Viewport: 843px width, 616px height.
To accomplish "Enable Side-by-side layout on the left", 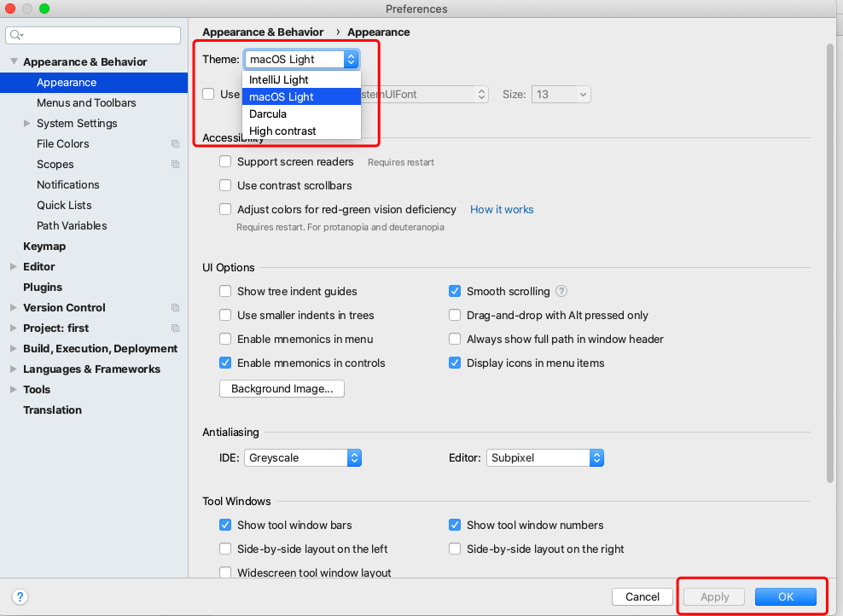I will [225, 549].
